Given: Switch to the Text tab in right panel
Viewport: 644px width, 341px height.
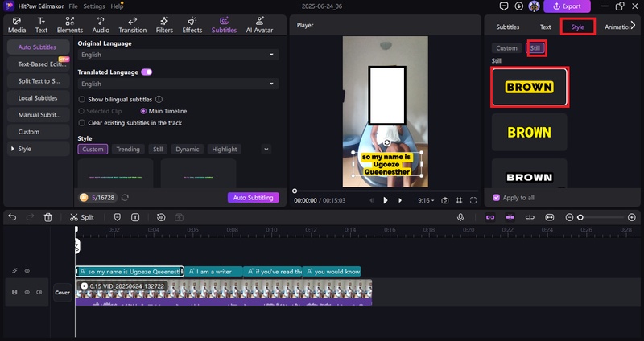Looking at the screenshot, I should point(545,27).
